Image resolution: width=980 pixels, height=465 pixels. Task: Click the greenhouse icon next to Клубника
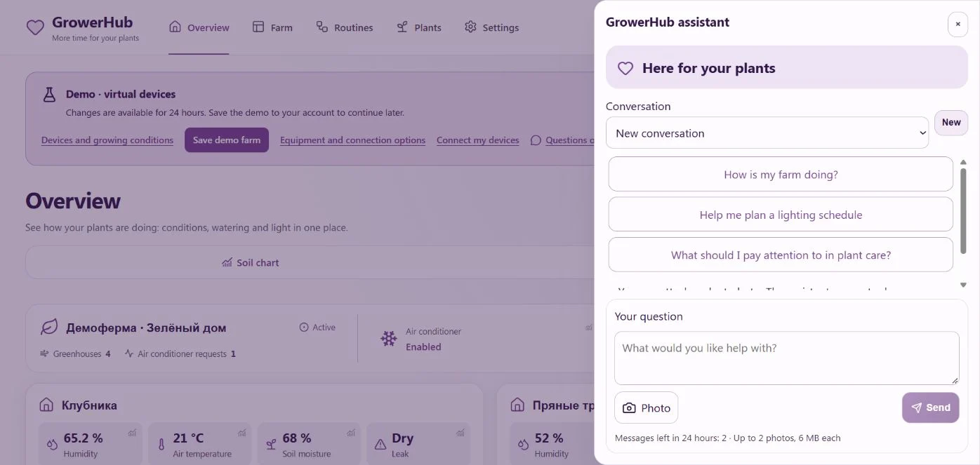(46, 405)
